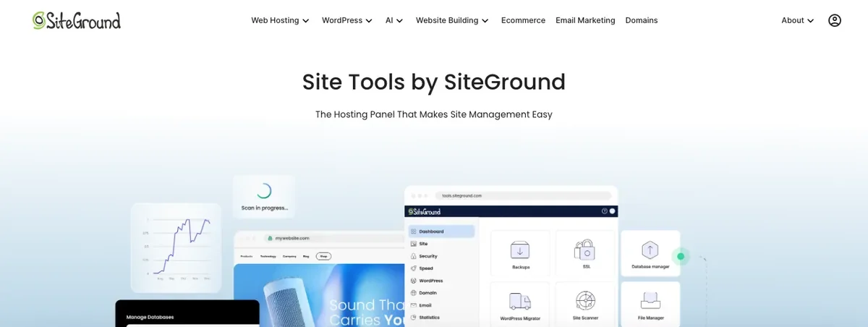Expand the AI navigation menu
This screenshot has width=868, height=327.
pyautogui.click(x=394, y=20)
